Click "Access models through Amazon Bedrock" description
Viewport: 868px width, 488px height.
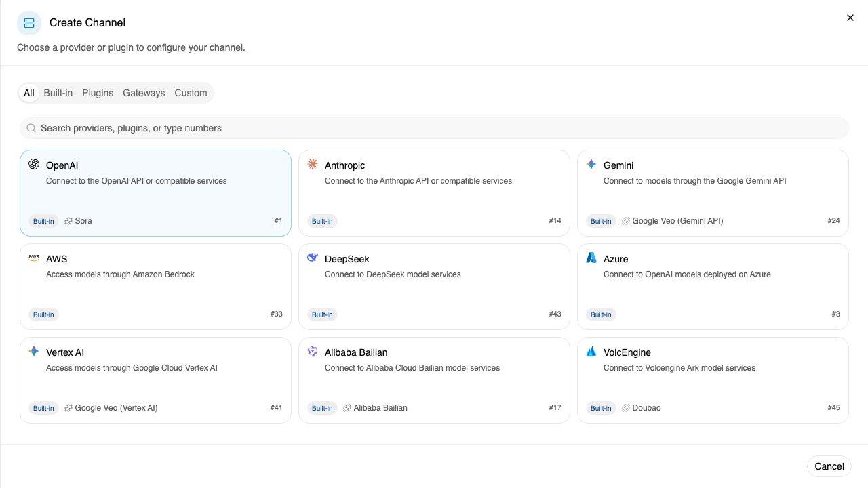coord(120,274)
